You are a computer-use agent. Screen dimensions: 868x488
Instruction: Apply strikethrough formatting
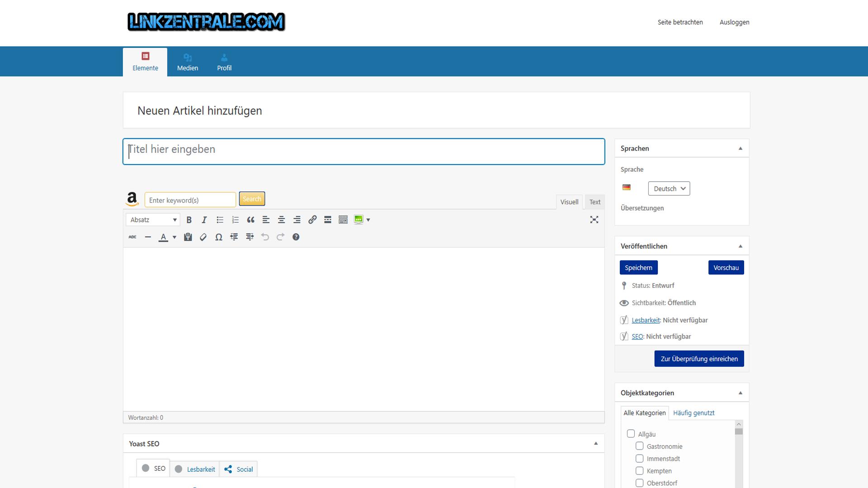coord(132,237)
